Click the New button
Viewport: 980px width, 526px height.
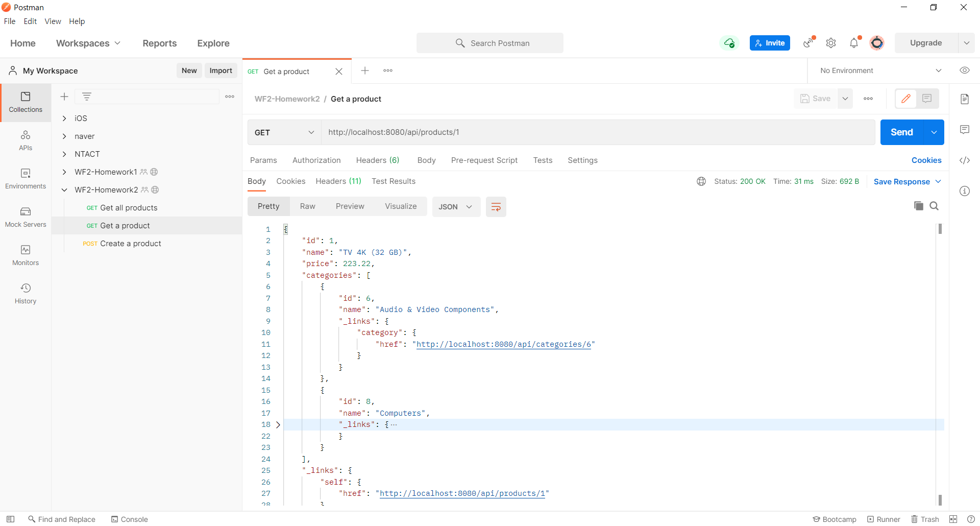[x=189, y=70]
